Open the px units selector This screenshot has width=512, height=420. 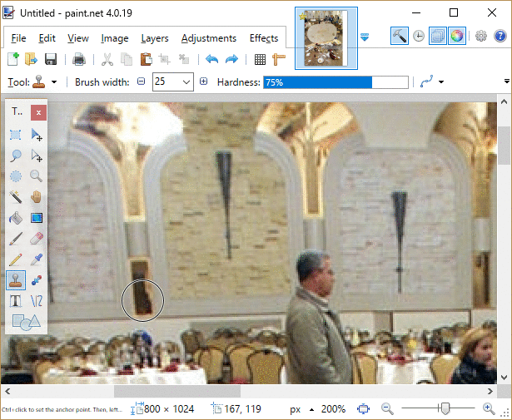click(x=301, y=409)
